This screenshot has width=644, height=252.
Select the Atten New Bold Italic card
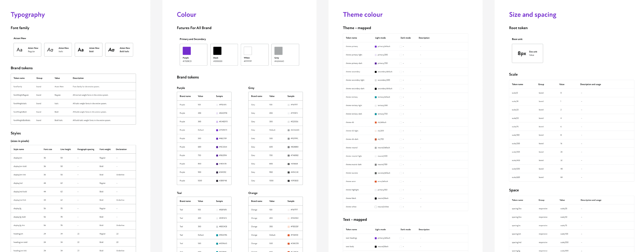pos(119,50)
